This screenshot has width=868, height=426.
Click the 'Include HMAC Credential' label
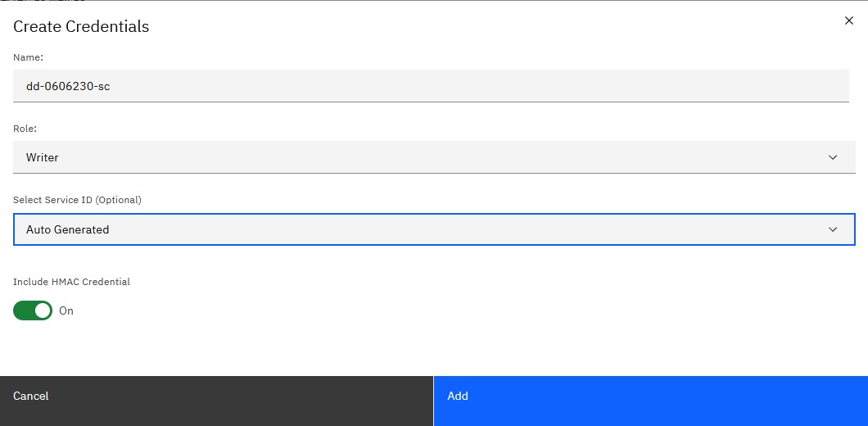coord(71,282)
